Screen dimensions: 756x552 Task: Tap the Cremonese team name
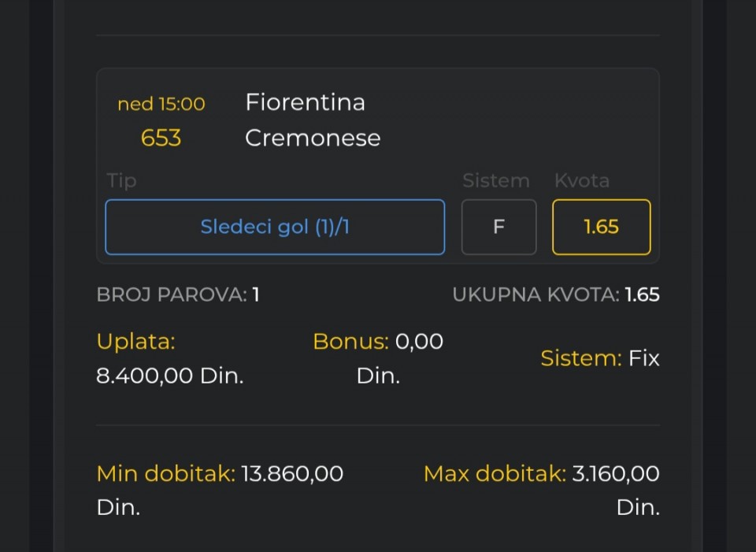point(313,138)
